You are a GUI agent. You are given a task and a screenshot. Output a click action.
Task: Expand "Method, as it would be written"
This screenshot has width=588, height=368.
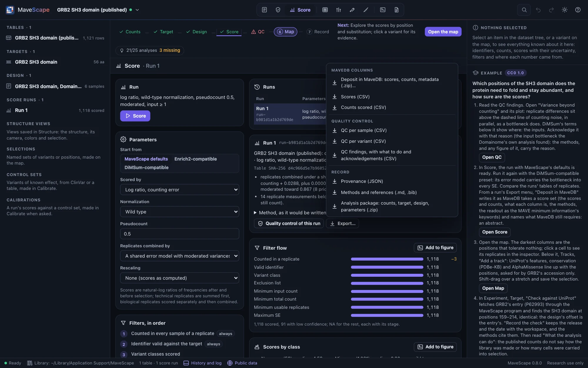(290, 213)
